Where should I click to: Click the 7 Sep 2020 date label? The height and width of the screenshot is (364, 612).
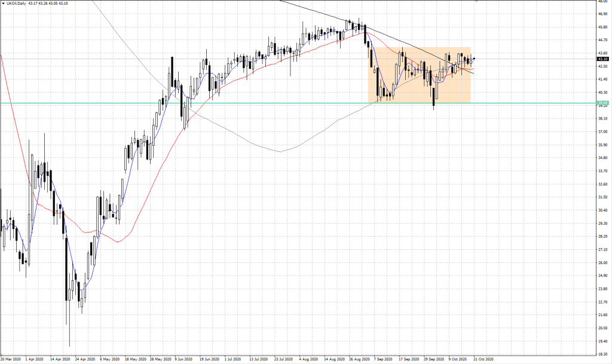pos(382,360)
